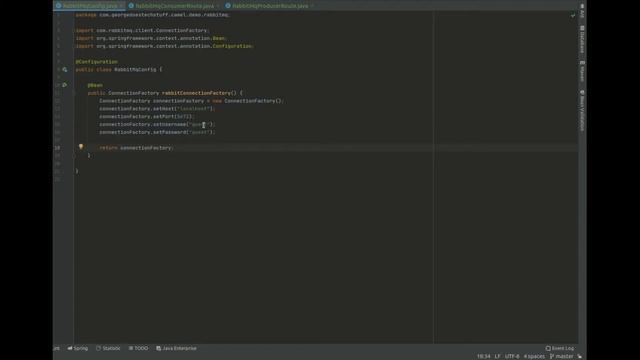
Task: Open the Java Enterprise tool window
Action: (176, 348)
